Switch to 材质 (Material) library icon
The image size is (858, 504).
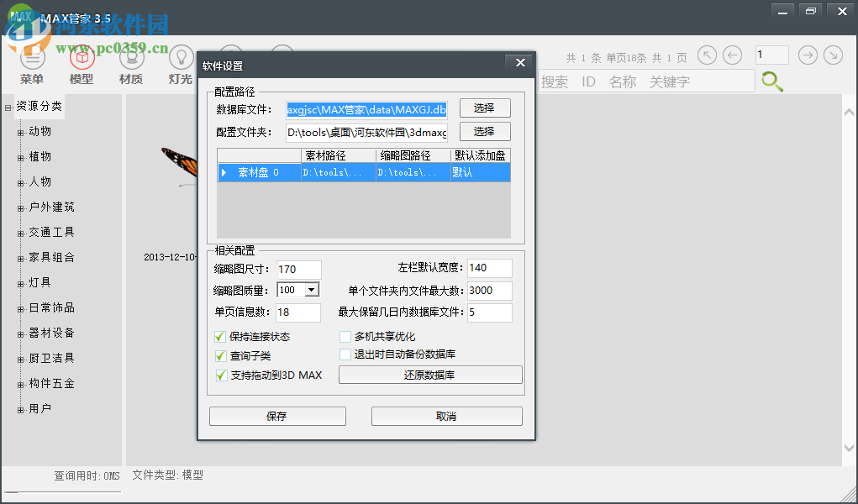pos(131,60)
